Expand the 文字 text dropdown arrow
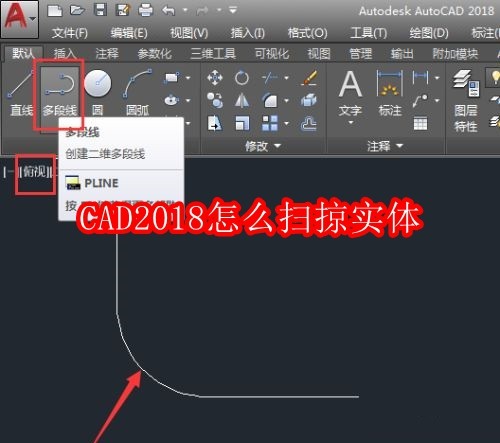The height and width of the screenshot is (443, 500). 351,123
